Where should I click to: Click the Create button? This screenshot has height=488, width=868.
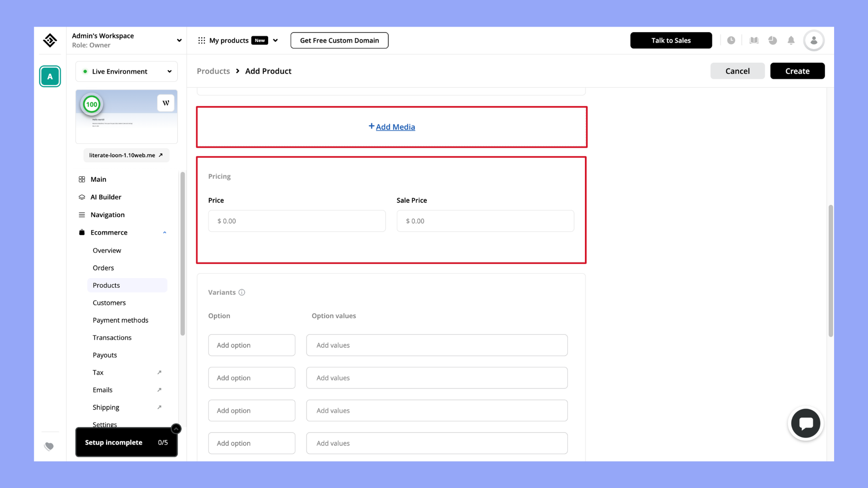click(x=797, y=71)
